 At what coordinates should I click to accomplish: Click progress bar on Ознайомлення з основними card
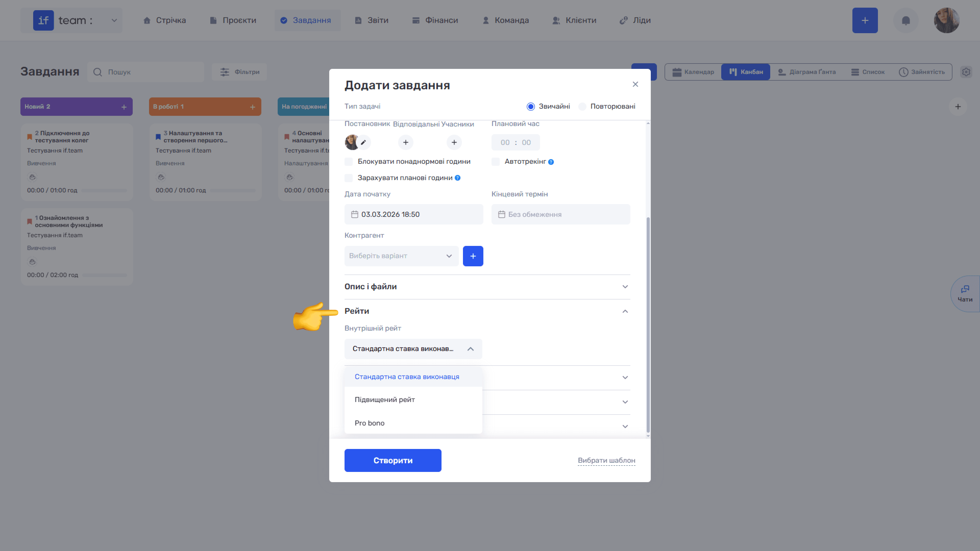coord(104,275)
